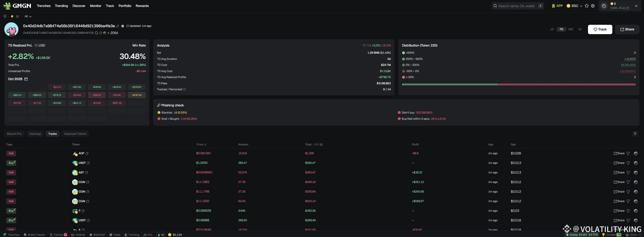Expand the account menu chevron at top right

(x=636, y=6)
